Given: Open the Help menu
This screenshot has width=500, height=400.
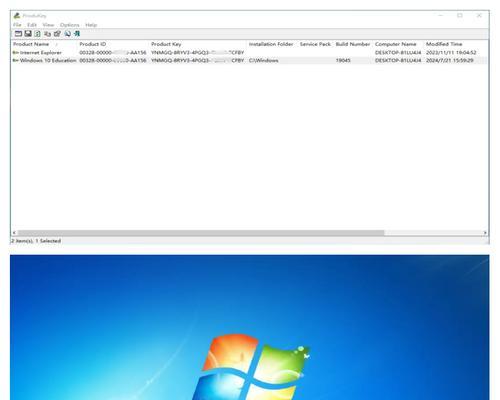Looking at the screenshot, I should click(x=91, y=25).
